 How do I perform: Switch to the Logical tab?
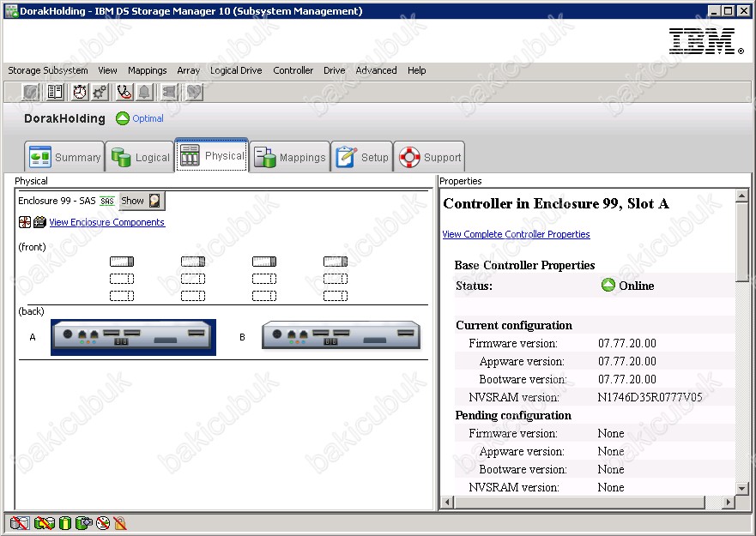[x=140, y=157]
